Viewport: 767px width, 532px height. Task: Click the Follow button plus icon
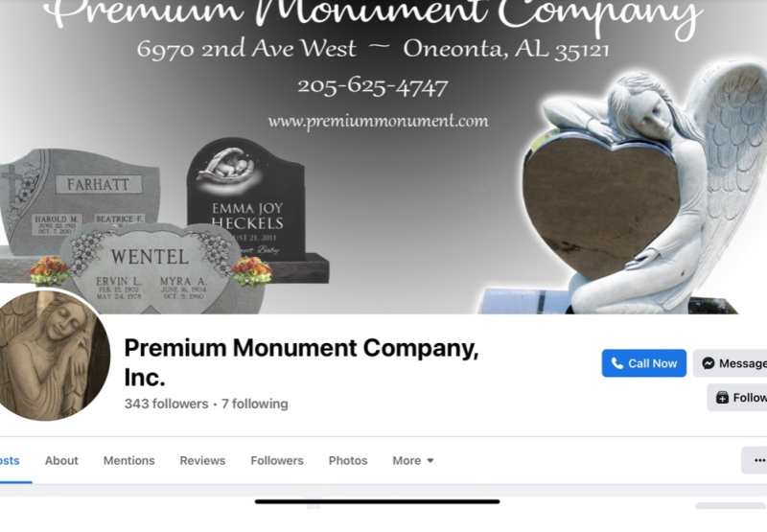[723, 398]
